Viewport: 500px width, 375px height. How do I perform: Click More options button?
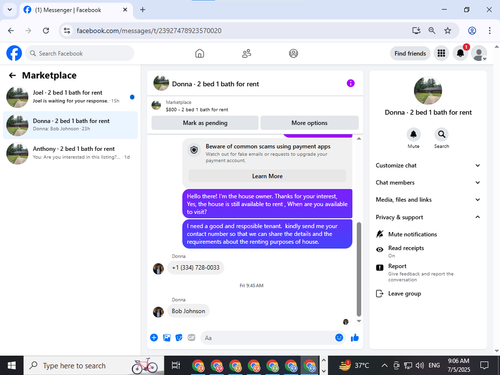[x=309, y=123]
